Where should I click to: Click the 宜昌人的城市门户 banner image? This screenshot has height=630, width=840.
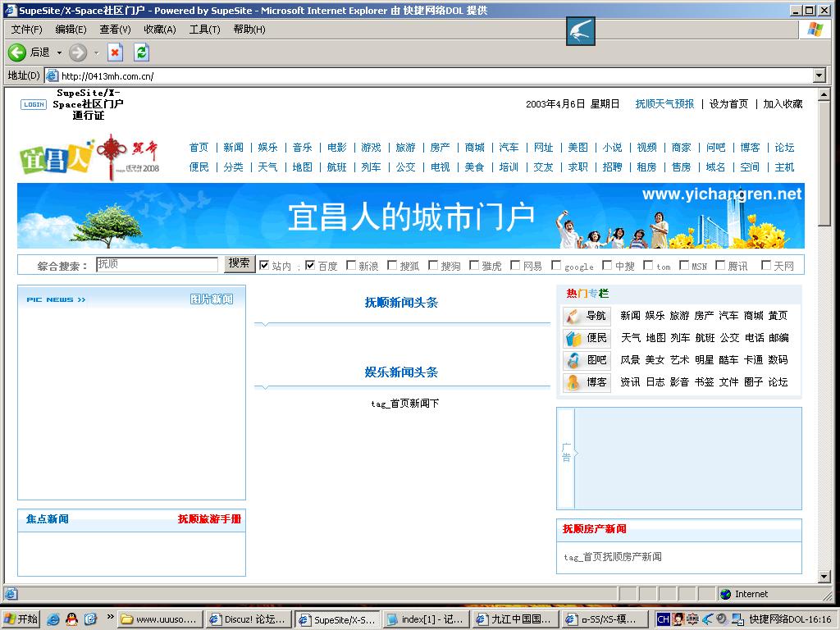411,216
